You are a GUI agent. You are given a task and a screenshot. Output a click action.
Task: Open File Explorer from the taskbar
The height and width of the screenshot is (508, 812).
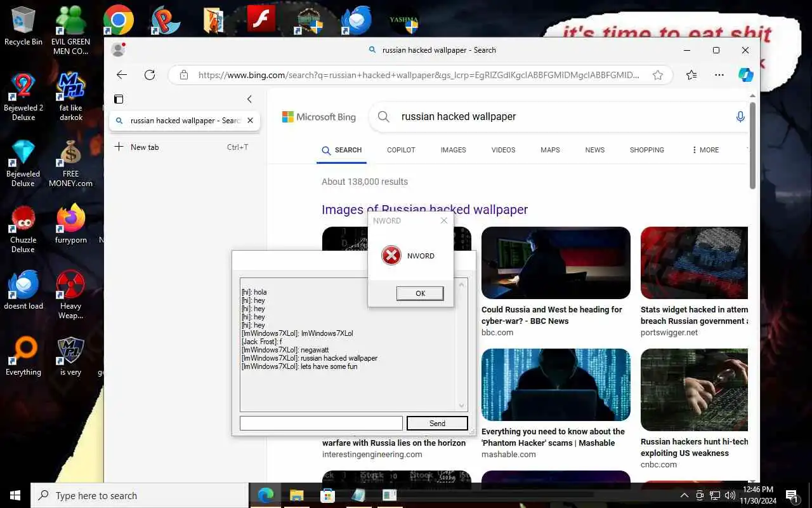click(297, 495)
